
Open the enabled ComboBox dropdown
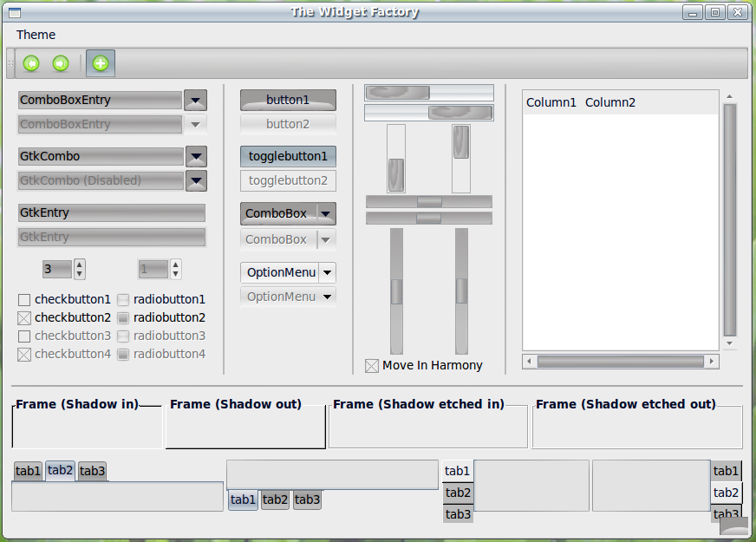288,213
